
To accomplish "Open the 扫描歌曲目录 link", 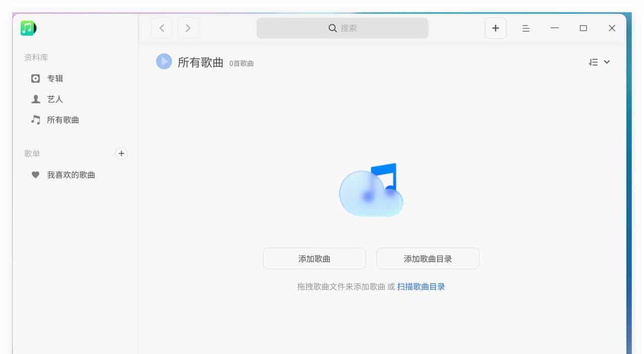I will 421,286.
